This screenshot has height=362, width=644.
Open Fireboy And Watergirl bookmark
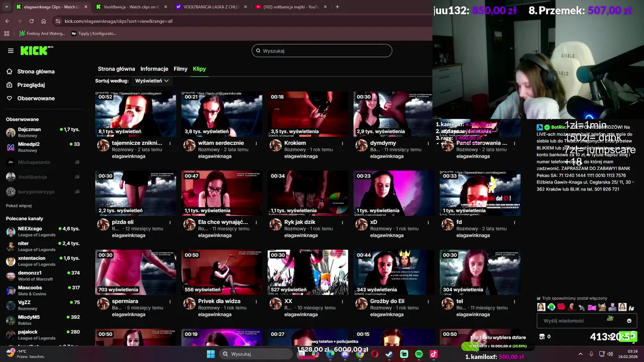[x=42, y=34]
